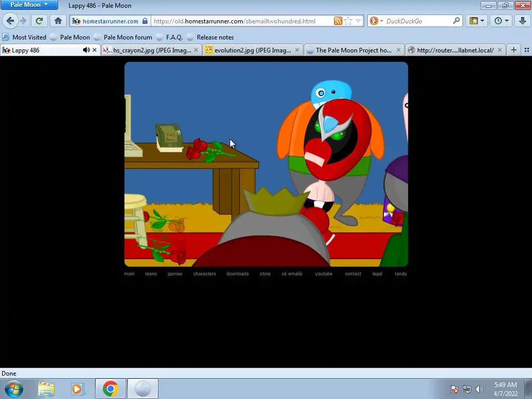
Task: Open File Explorer from the taskbar
Action: coord(46,389)
